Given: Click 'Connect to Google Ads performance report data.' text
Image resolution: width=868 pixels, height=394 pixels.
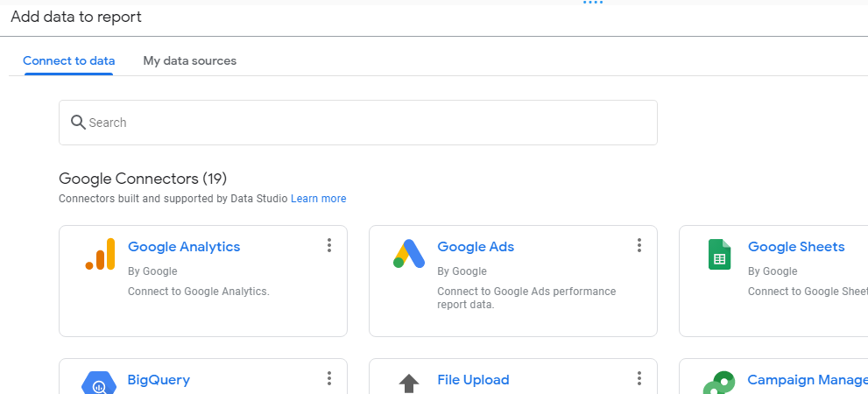Looking at the screenshot, I should 526,298.
